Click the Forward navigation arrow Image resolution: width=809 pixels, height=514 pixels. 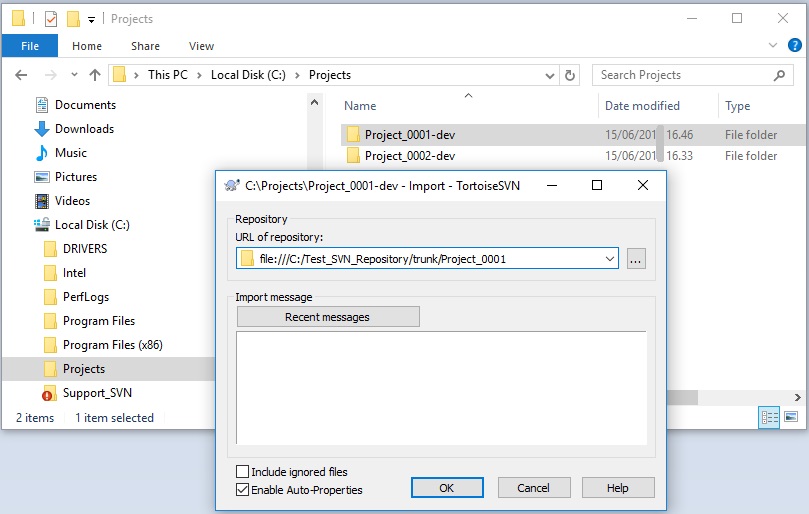(x=51, y=75)
